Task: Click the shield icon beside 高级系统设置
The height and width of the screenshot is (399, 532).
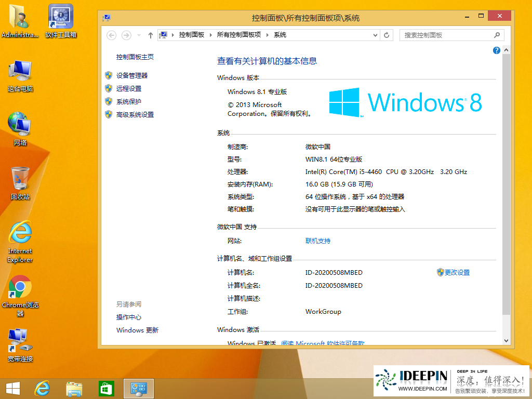Action: pos(109,114)
